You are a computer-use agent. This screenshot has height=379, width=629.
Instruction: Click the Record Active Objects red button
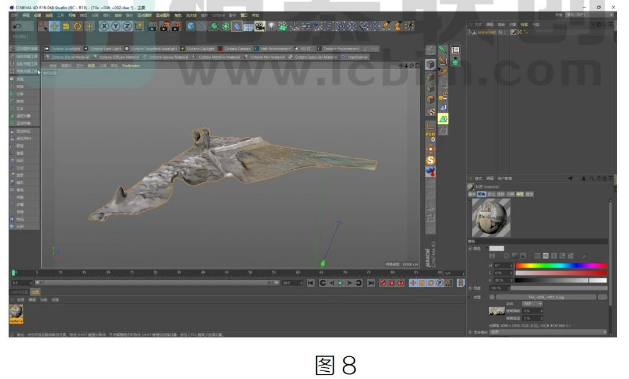[x=383, y=283]
